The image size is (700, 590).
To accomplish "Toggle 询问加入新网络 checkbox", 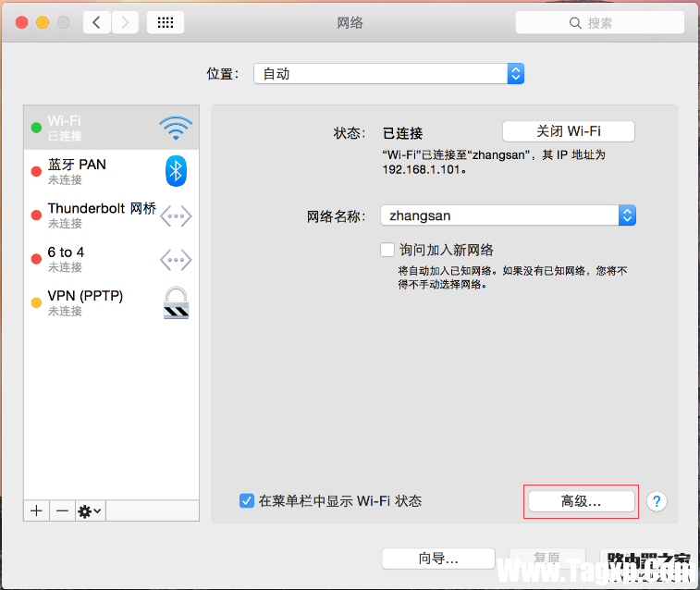I will point(387,250).
